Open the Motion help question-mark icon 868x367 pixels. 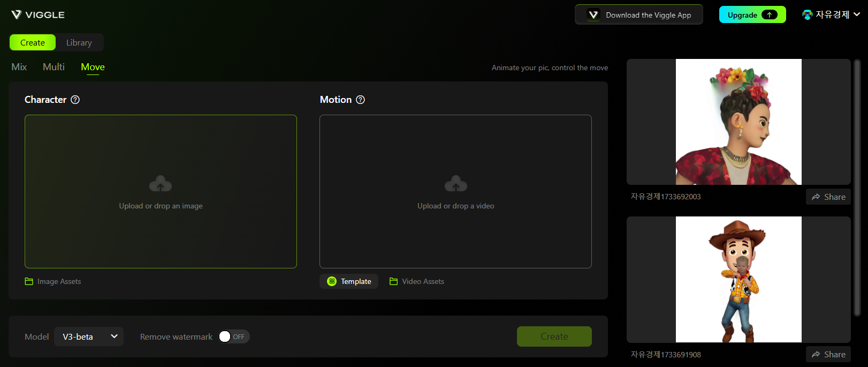(361, 100)
